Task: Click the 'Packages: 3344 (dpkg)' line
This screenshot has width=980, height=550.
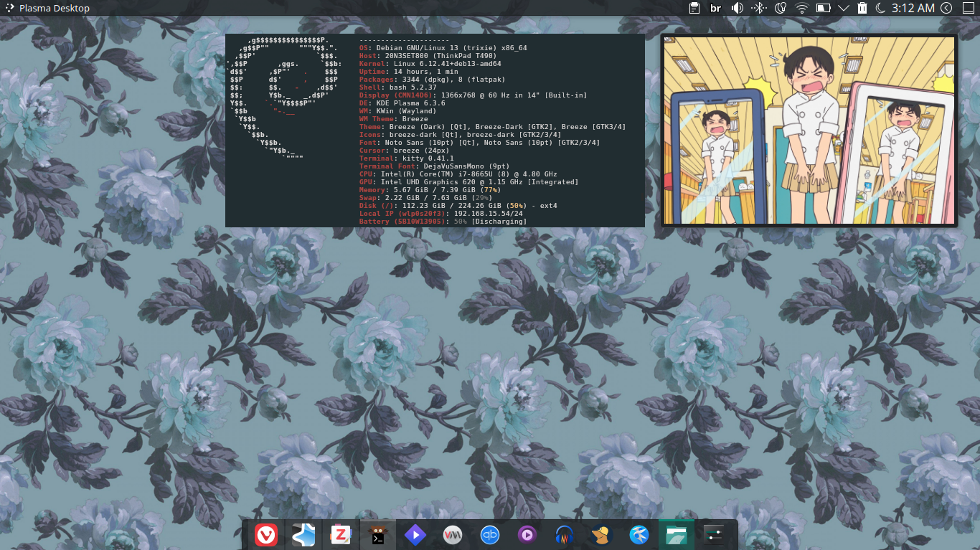Action: 433,80
